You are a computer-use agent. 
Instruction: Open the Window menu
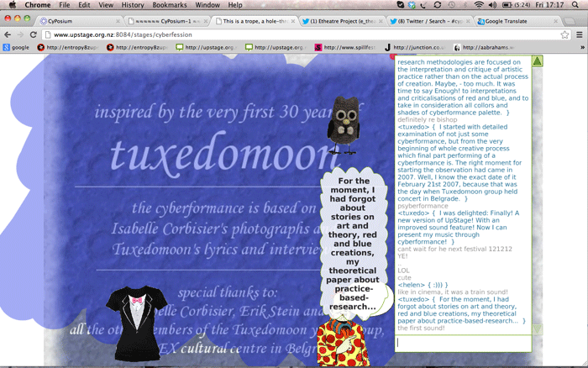click(207, 5)
